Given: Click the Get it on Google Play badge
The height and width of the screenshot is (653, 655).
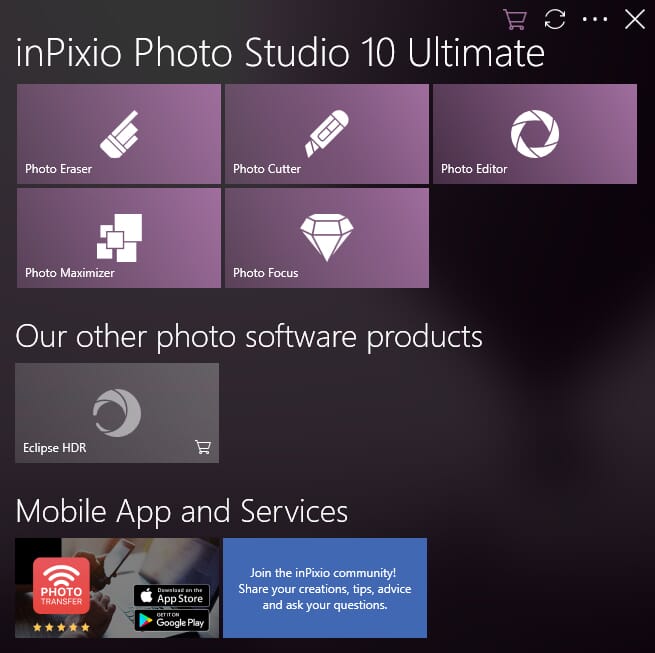Looking at the screenshot, I should 172,620.
